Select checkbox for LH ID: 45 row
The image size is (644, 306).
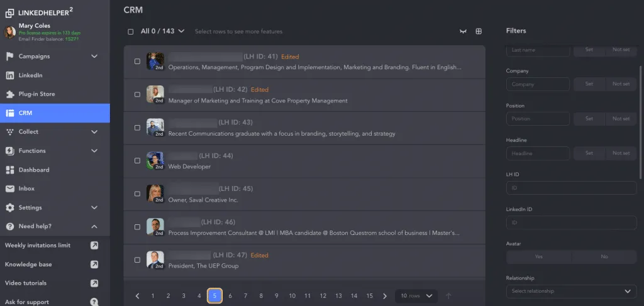(x=137, y=194)
